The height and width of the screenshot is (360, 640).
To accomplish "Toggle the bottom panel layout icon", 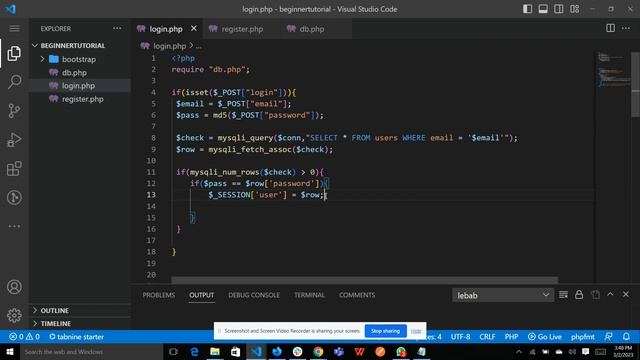I will coord(543,9).
